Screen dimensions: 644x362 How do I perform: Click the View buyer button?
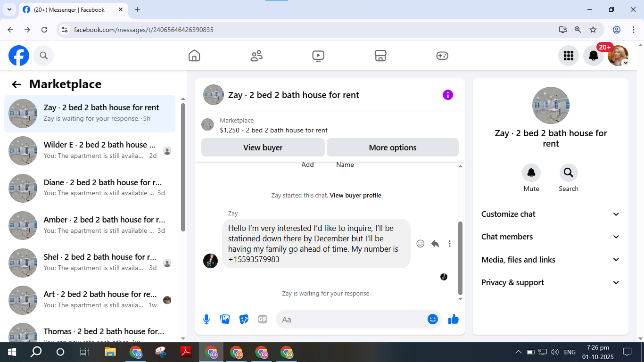click(263, 148)
